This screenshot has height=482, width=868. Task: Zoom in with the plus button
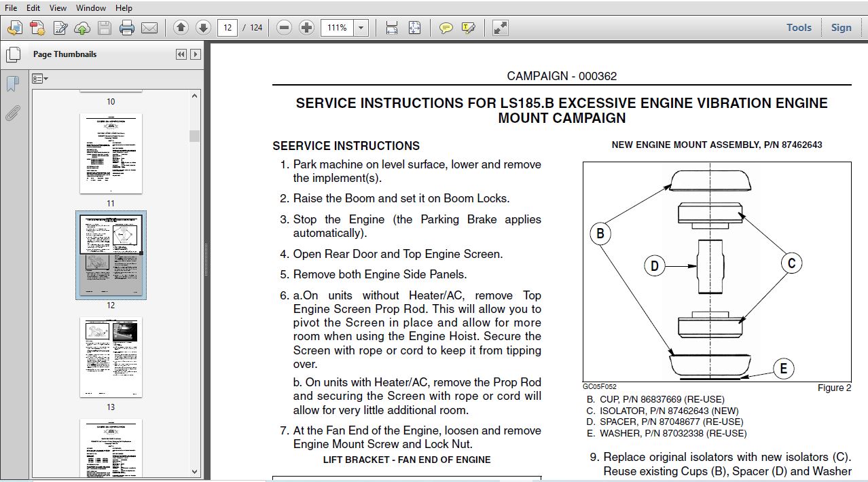tap(307, 28)
